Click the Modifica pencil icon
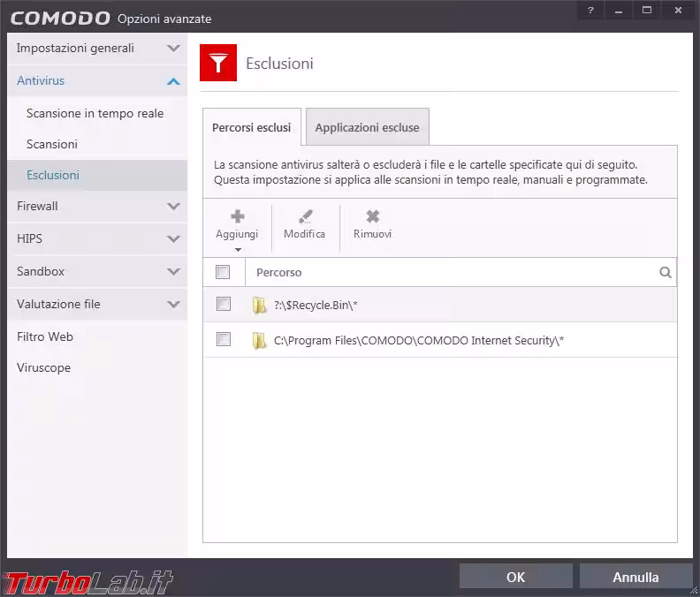This screenshot has height=597, width=700. click(x=305, y=217)
